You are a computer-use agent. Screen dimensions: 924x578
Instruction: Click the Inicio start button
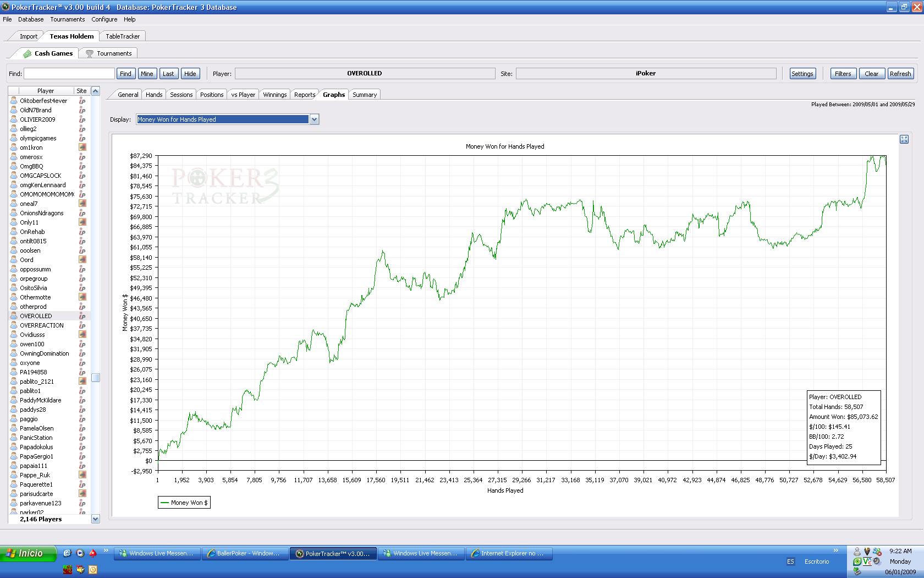(x=29, y=553)
